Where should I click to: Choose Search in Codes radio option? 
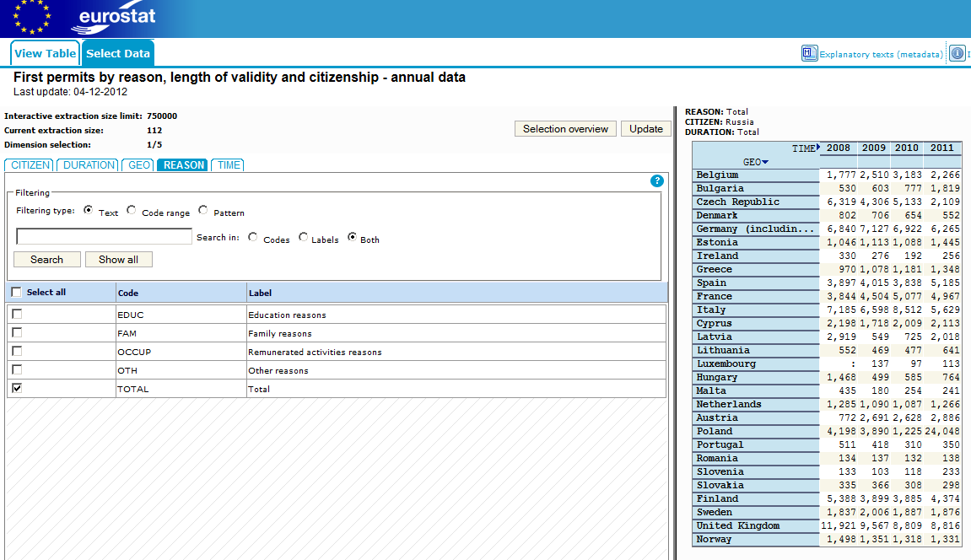tap(252, 237)
